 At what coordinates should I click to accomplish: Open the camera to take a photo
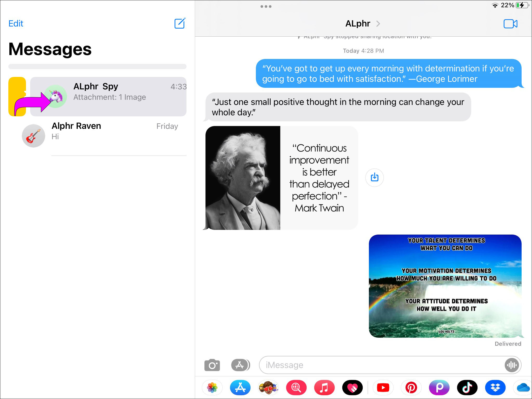pyautogui.click(x=212, y=365)
